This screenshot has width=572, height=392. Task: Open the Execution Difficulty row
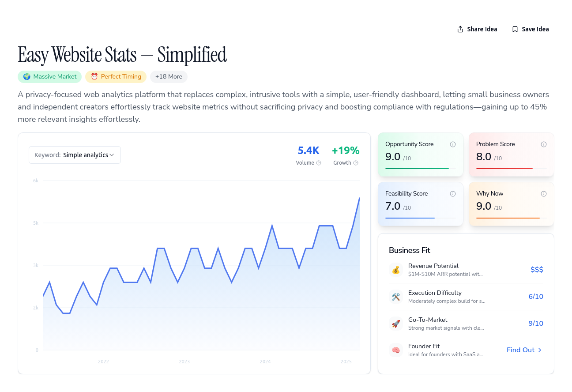[x=466, y=297]
